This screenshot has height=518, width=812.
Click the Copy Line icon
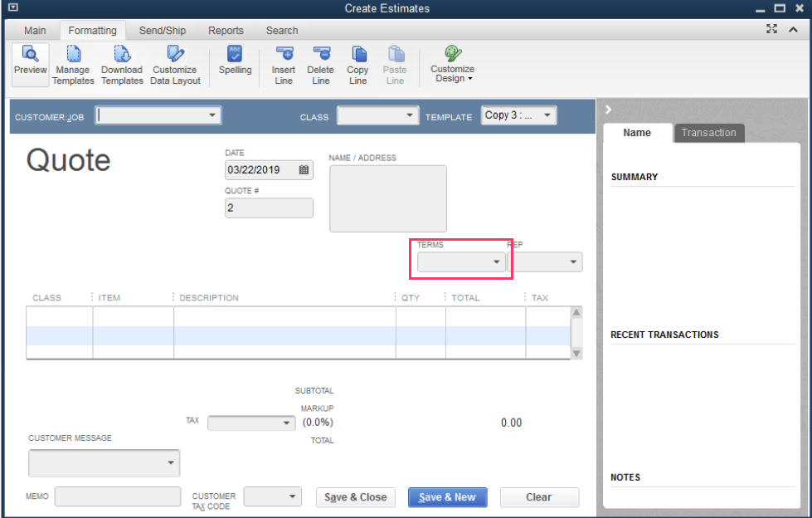(358, 53)
